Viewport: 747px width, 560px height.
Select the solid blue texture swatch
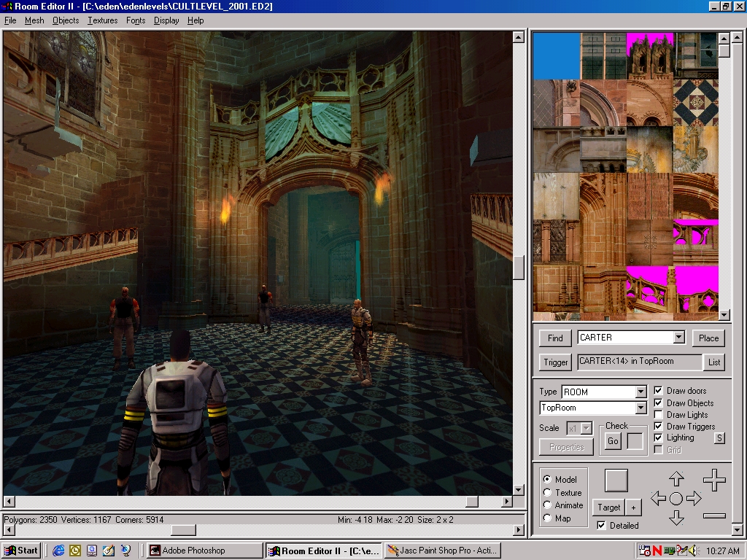pyautogui.click(x=557, y=55)
